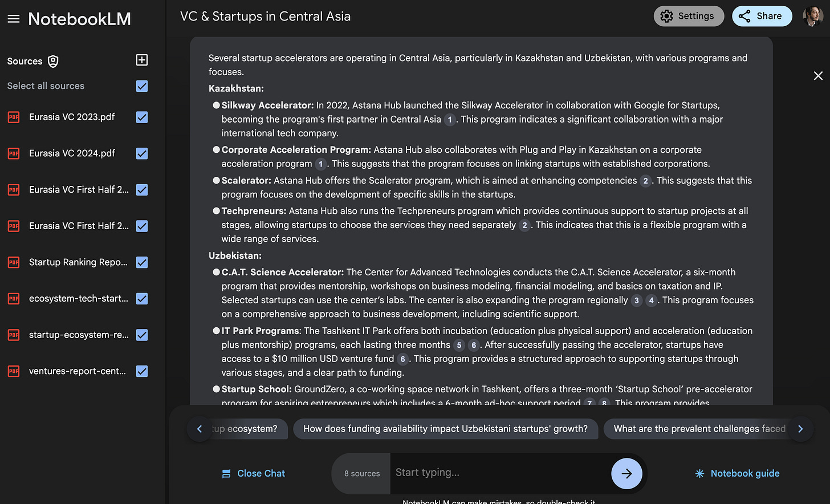This screenshot has height=504, width=830.
Task: Close the response panel with the X
Action: point(818,76)
